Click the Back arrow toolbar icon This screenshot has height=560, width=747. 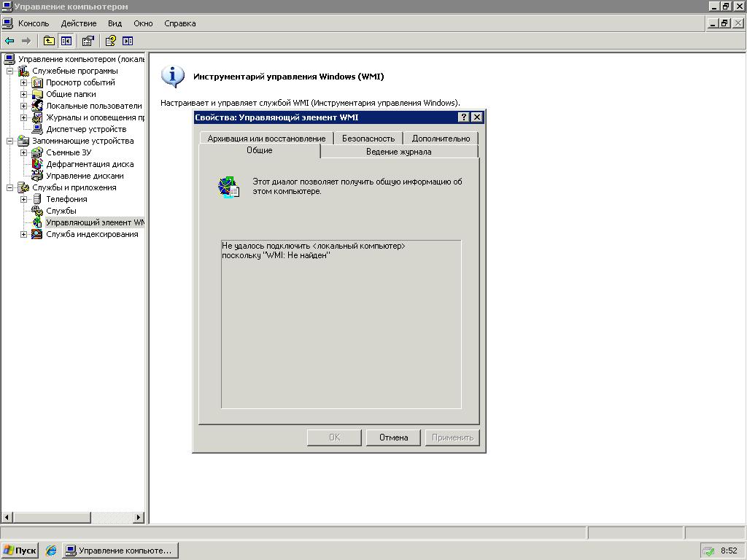coord(9,41)
